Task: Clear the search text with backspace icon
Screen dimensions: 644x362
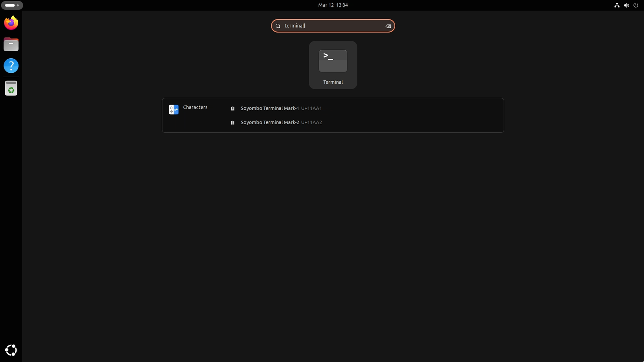Action: pos(388,26)
